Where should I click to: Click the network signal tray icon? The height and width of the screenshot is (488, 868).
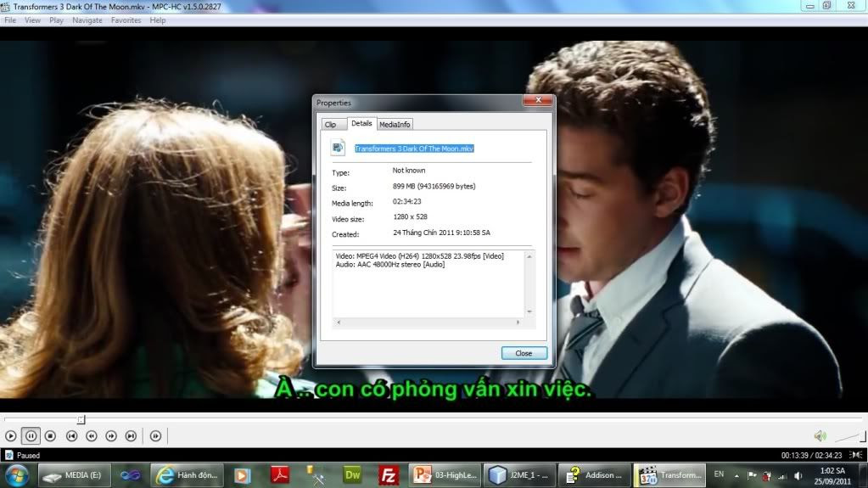[782, 476]
